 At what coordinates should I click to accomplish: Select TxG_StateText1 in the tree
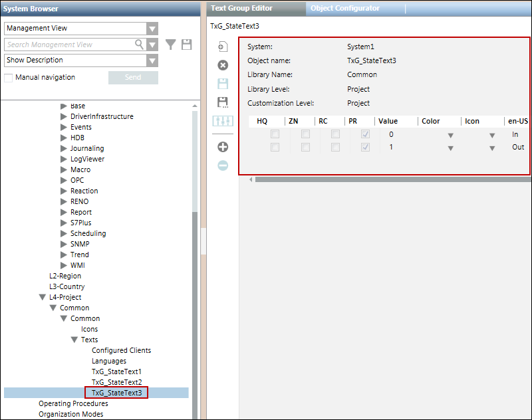(116, 371)
